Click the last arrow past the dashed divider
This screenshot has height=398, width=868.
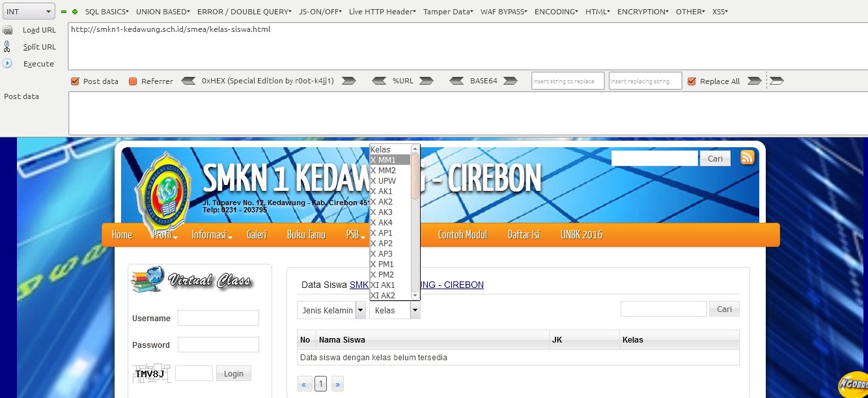tap(776, 81)
